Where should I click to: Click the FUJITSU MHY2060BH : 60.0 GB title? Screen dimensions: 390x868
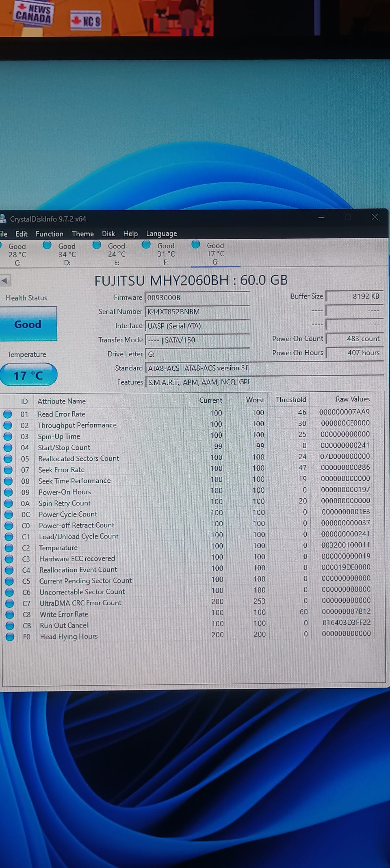pyautogui.click(x=191, y=280)
